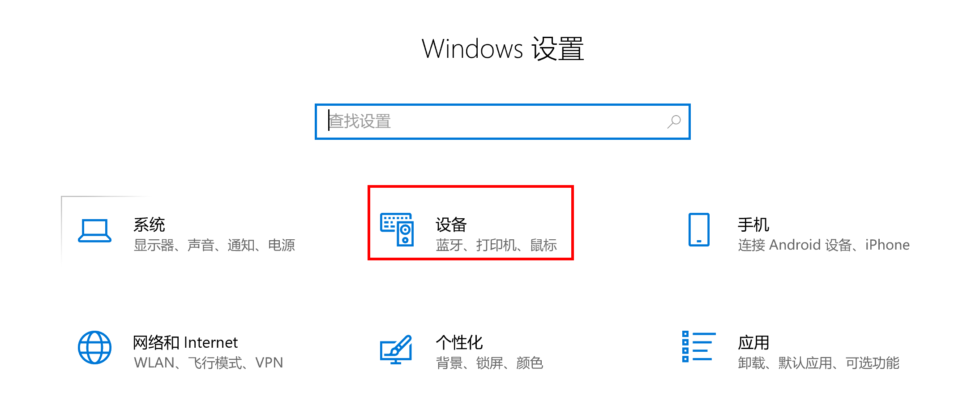Image resolution: width=980 pixels, height=406 pixels.
Task: Click the 背景、锁屏、颜色 description
Action: pyautogui.click(x=490, y=363)
